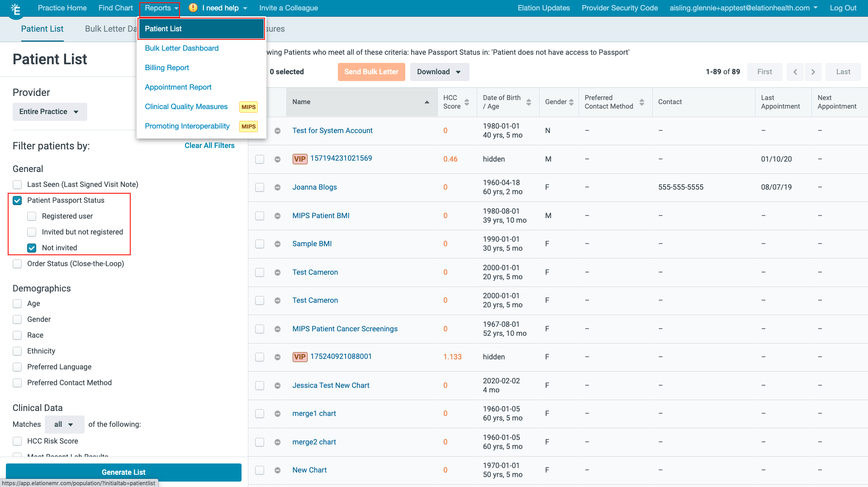Go to previous page arrow

pos(795,72)
